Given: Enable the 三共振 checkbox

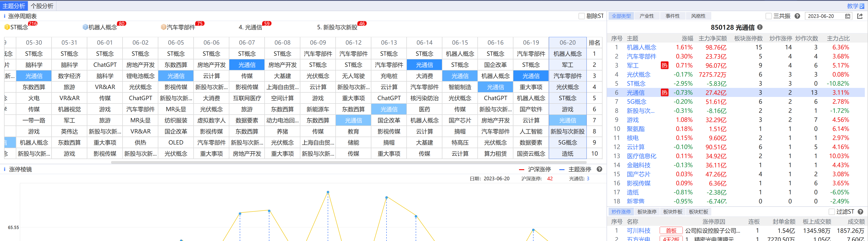Looking at the screenshot, I should (x=768, y=16).
